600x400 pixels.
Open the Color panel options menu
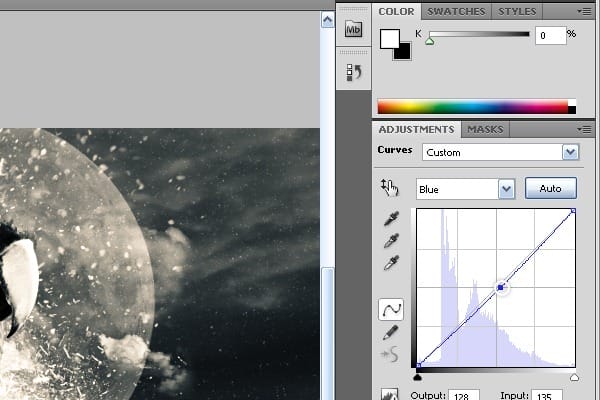[x=584, y=12]
